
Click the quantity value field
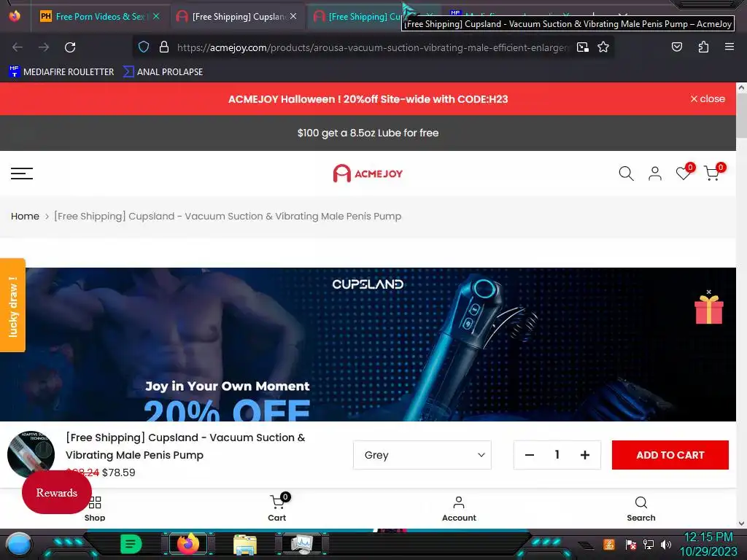pos(557,455)
